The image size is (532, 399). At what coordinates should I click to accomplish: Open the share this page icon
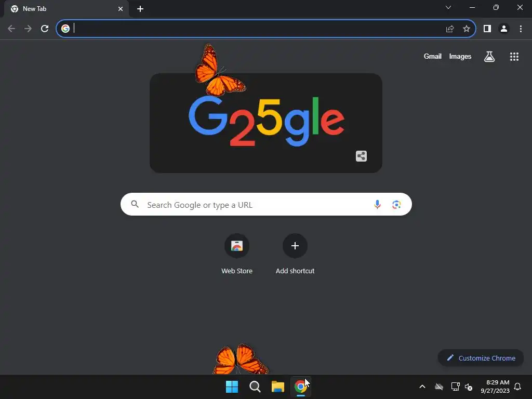[450, 29]
